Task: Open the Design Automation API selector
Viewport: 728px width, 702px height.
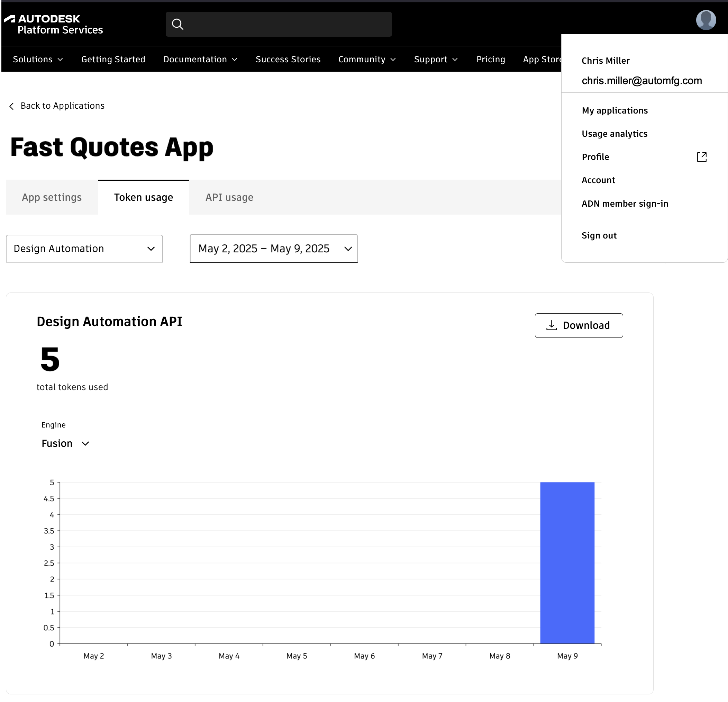Action: tap(84, 248)
